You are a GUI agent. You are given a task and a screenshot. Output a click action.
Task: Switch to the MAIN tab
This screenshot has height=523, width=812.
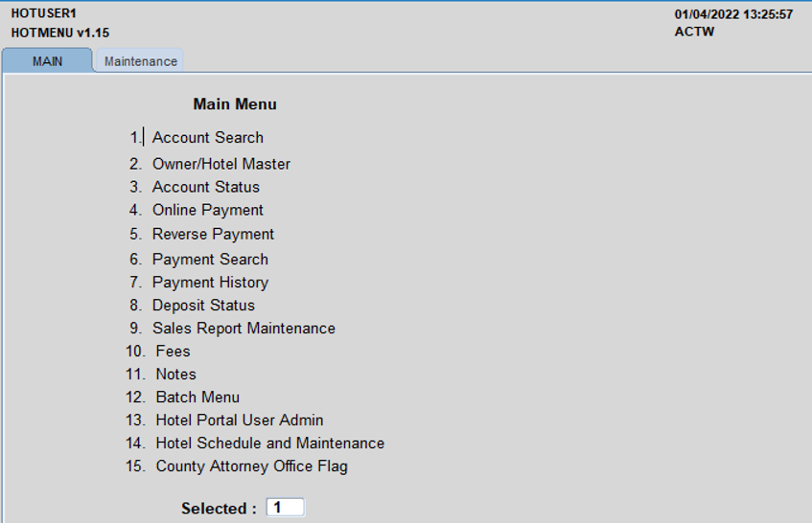(47, 60)
